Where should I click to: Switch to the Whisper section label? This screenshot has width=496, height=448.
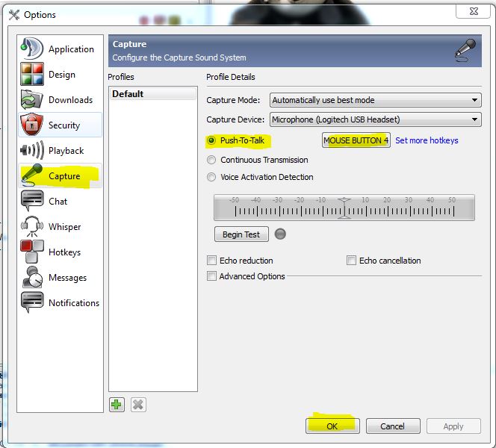point(64,227)
